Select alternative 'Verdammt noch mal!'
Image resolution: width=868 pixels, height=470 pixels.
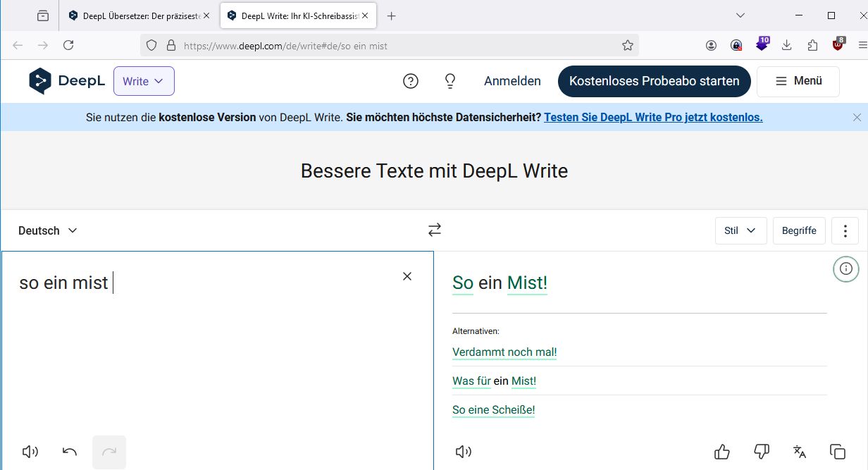[x=504, y=352]
